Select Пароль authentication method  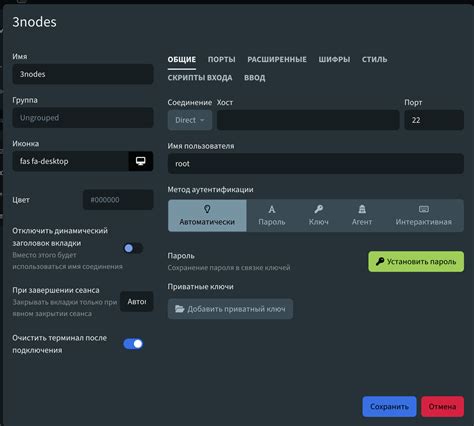tap(272, 216)
